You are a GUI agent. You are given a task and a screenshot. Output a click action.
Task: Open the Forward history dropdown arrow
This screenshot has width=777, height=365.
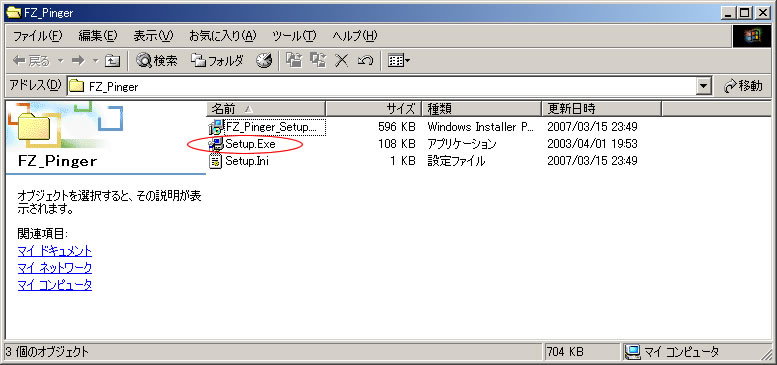96,61
